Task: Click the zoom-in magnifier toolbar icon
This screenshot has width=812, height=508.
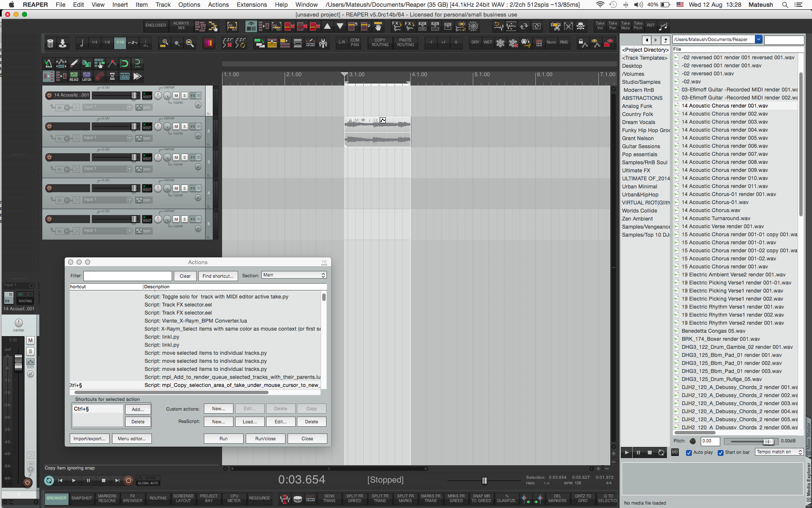Action: pos(165,43)
